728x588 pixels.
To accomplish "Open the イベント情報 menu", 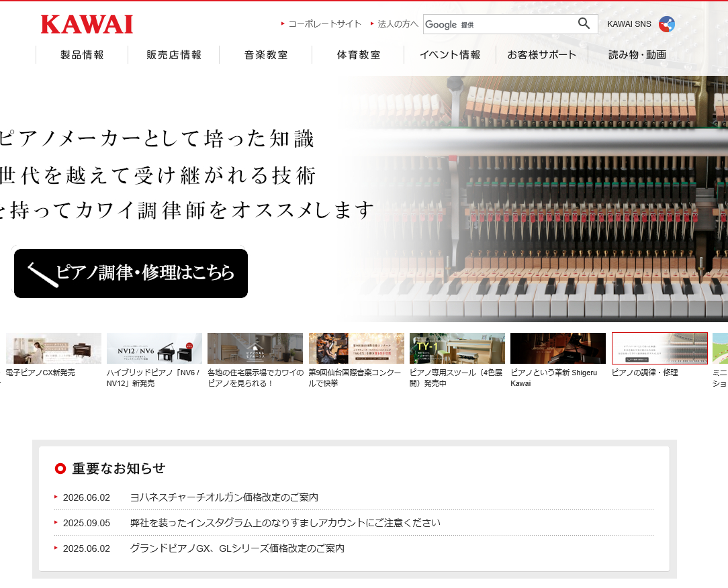I will coord(450,55).
